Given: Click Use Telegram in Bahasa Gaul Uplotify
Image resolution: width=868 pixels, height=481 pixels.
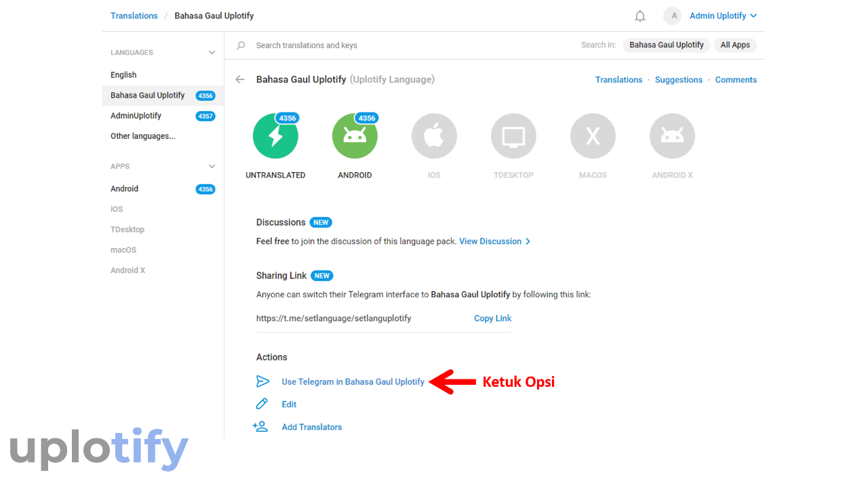Looking at the screenshot, I should tap(353, 381).
